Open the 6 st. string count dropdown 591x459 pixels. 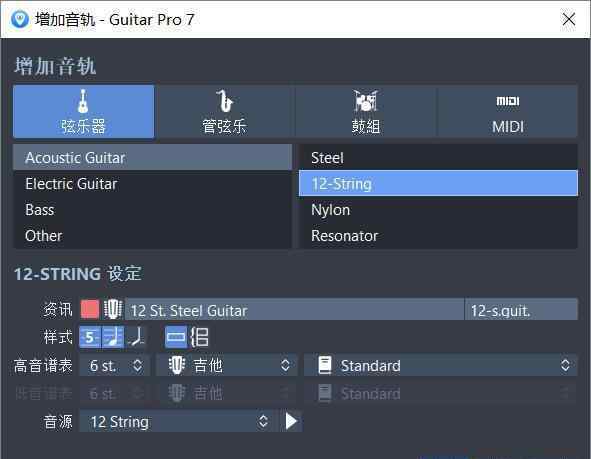[115, 366]
